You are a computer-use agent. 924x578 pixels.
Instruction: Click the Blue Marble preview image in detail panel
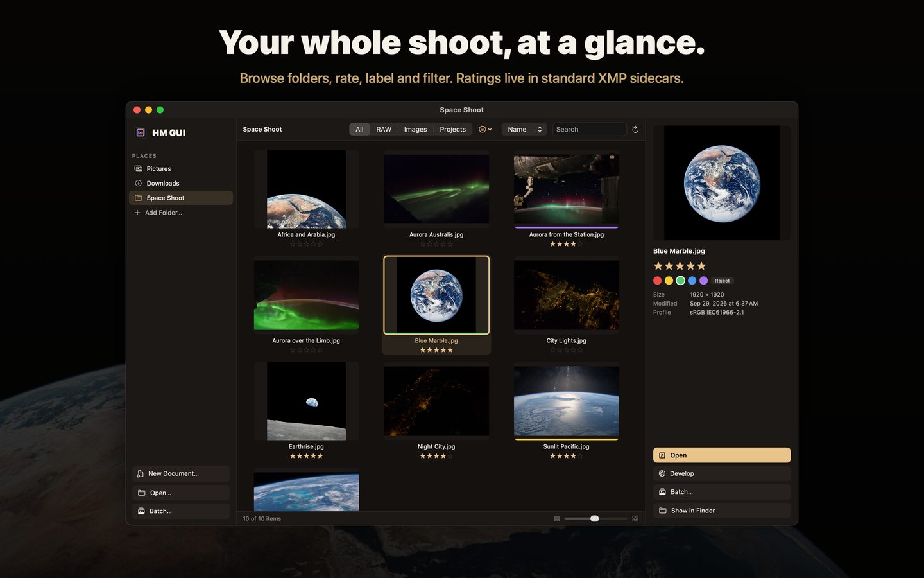coord(722,183)
